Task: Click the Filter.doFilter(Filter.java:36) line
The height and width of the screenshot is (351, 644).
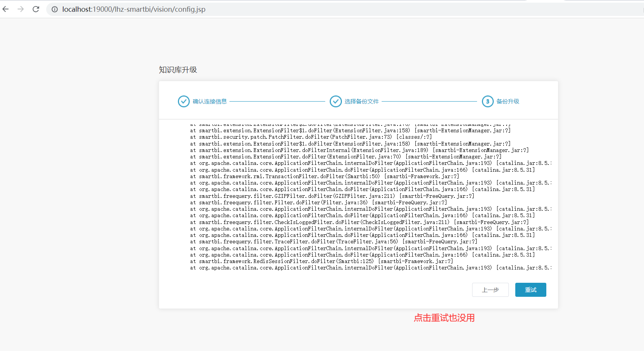Action: [x=318, y=202]
